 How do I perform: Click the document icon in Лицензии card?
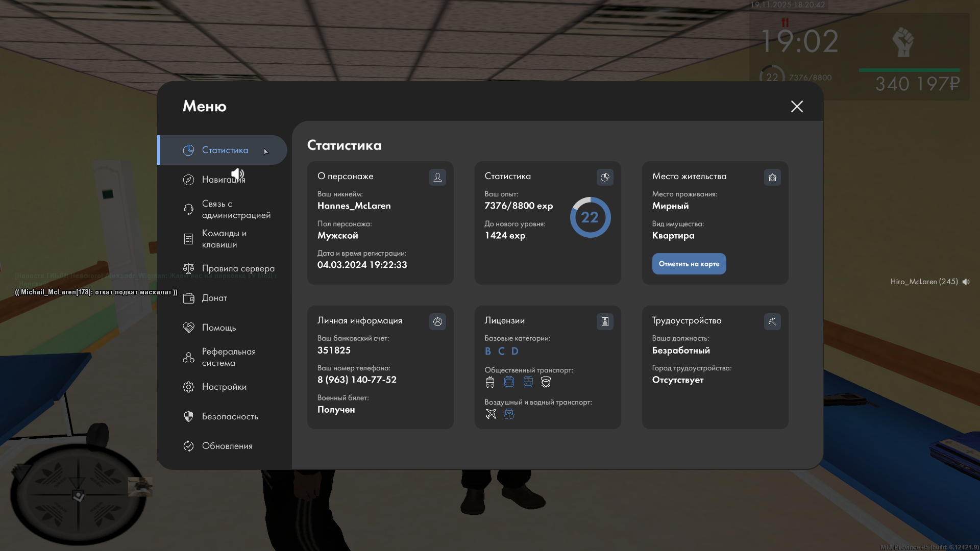[605, 321]
